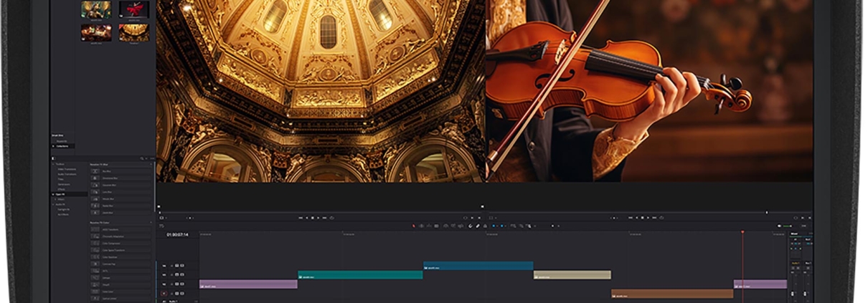Select the Zoom Blur effect
This screenshot has width=868, height=303.
[121, 213]
